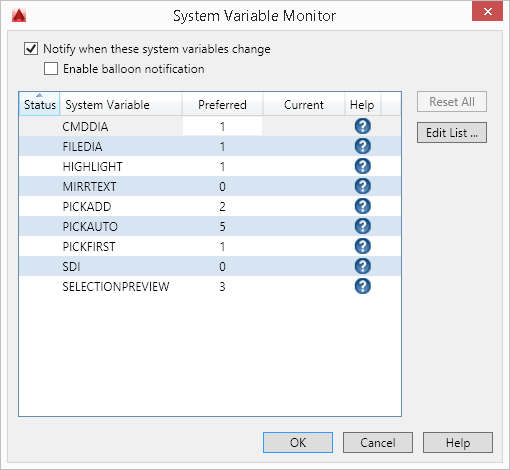Open help for the FILEDIA variable

click(363, 146)
